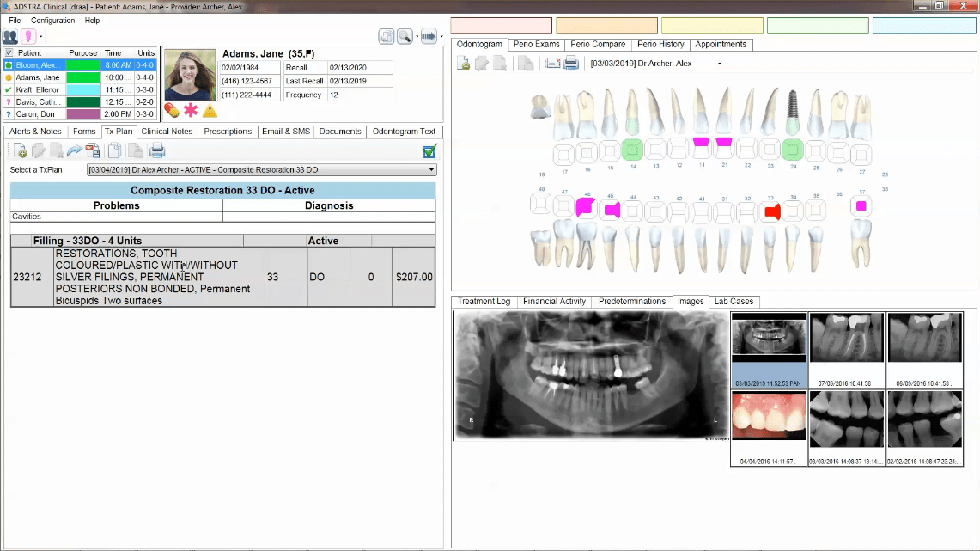Select patient Davis, Cath... in the list
This screenshot has height=551, width=980.
(x=80, y=102)
